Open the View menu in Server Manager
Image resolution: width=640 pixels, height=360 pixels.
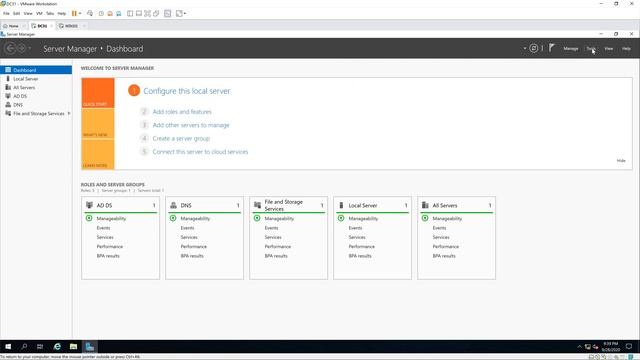609,49
